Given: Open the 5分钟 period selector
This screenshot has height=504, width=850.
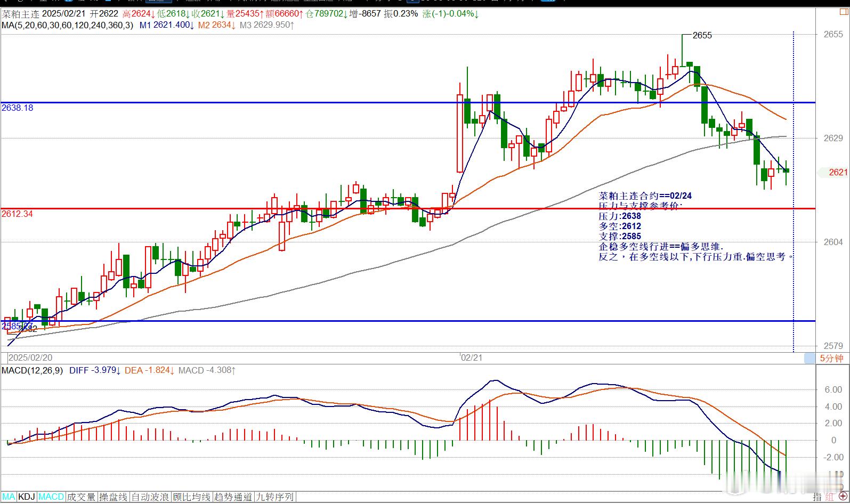Looking at the screenshot, I should [831, 358].
